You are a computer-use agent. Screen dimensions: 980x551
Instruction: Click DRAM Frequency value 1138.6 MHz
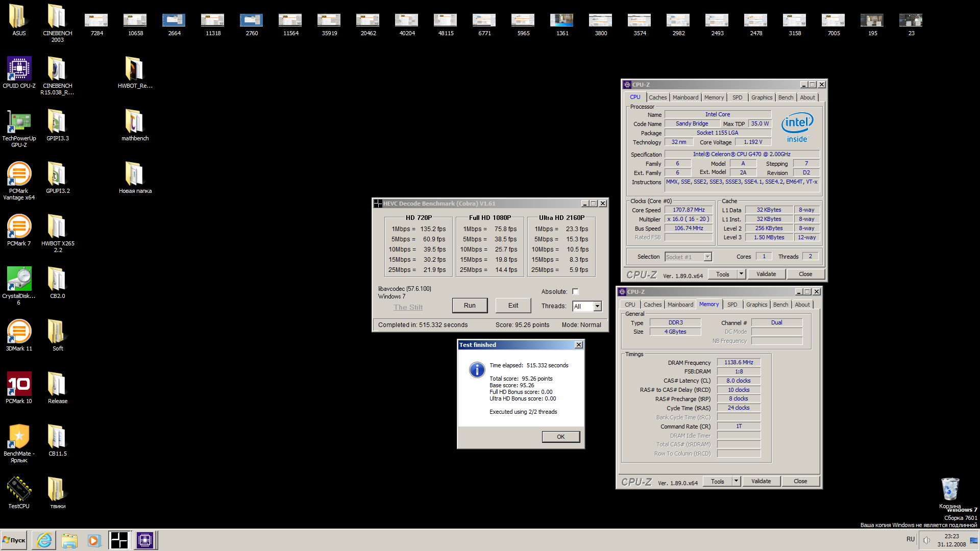739,362
